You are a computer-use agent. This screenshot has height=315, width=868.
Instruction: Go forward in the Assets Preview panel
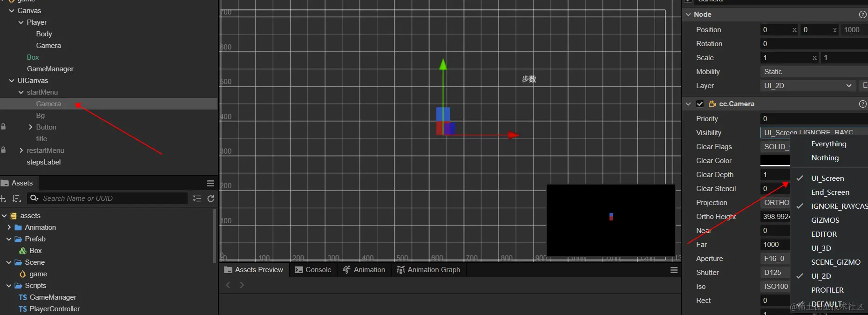(x=242, y=285)
